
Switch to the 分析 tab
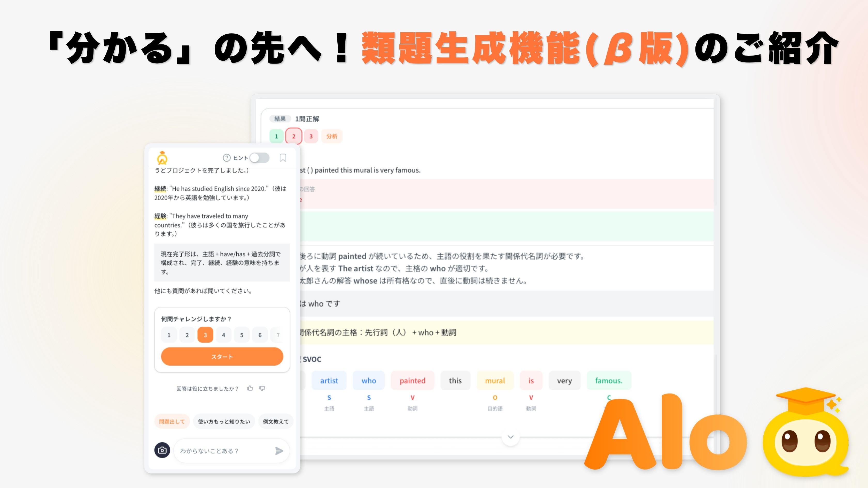pyautogui.click(x=331, y=136)
